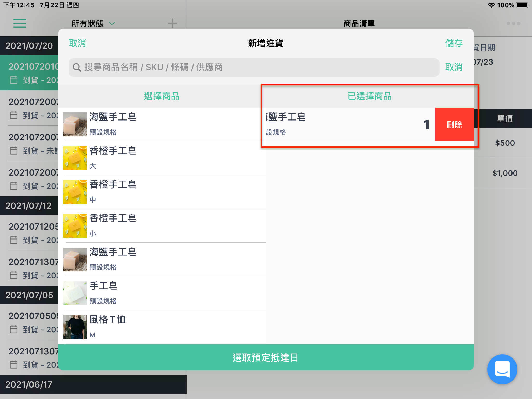Open the blue chat support icon

[502, 369]
